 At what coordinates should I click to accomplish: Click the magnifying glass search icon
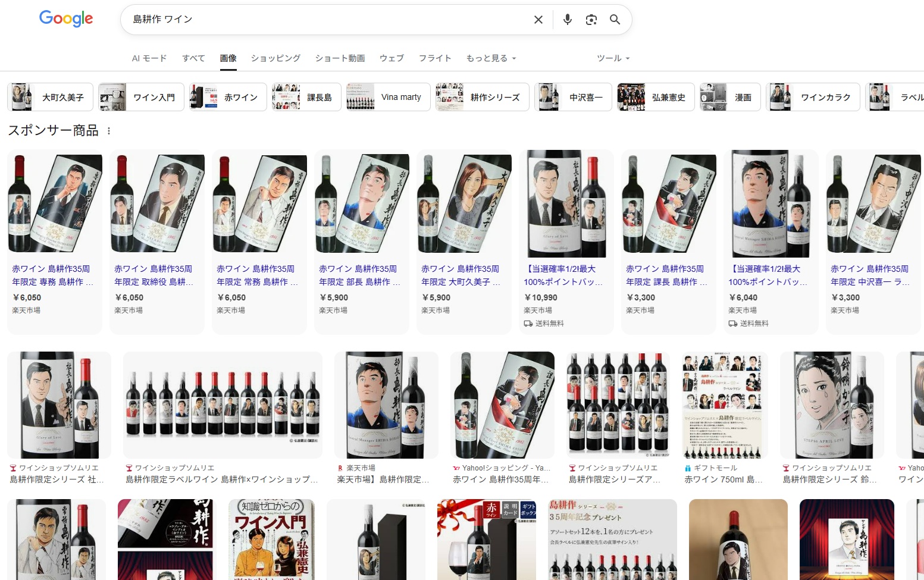[x=615, y=20]
